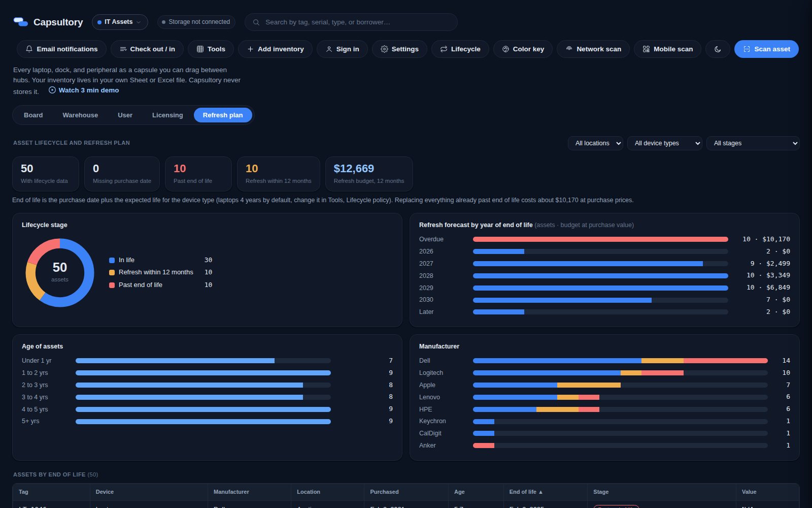Click the magnifier icon in search bar
Screen dimensions: 812x508
coord(256,22)
